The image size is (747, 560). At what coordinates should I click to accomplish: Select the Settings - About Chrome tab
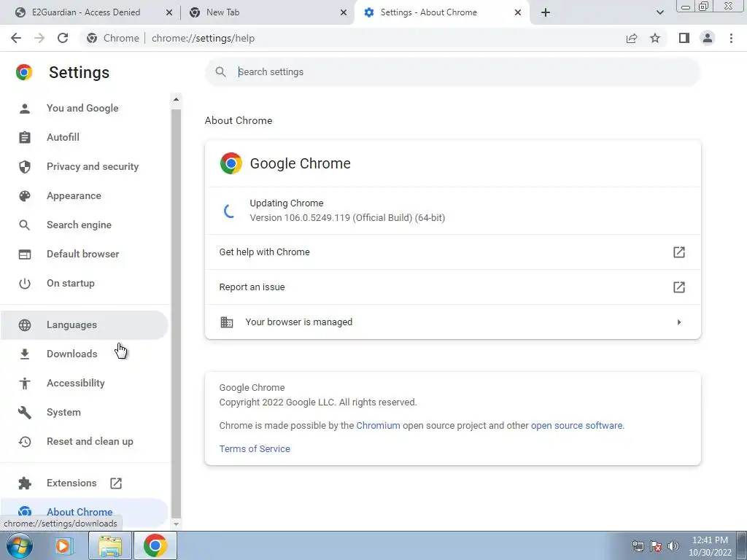pyautogui.click(x=428, y=12)
